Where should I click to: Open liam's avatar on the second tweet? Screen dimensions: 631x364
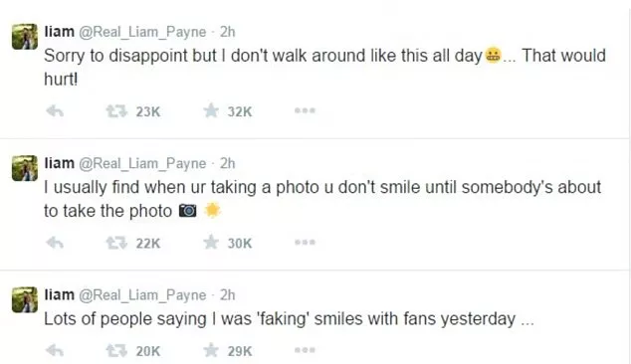pyautogui.click(x=25, y=168)
